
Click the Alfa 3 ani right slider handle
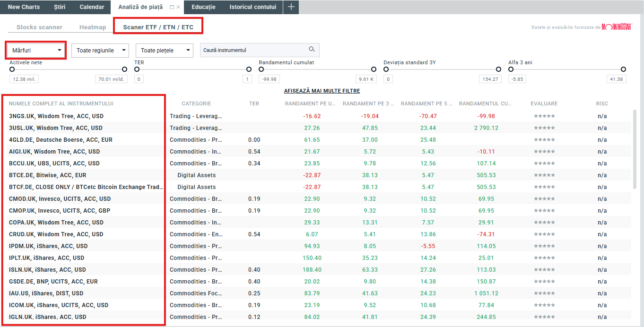pyautogui.click(x=623, y=69)
